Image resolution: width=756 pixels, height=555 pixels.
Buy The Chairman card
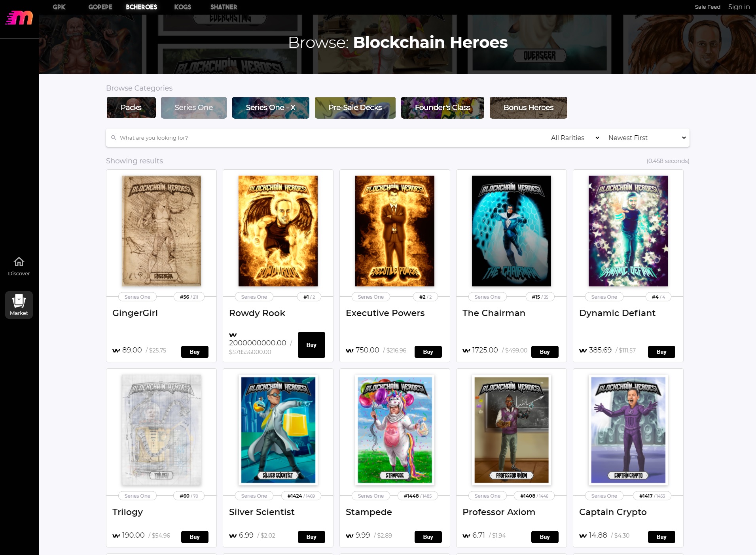(545, 352)
